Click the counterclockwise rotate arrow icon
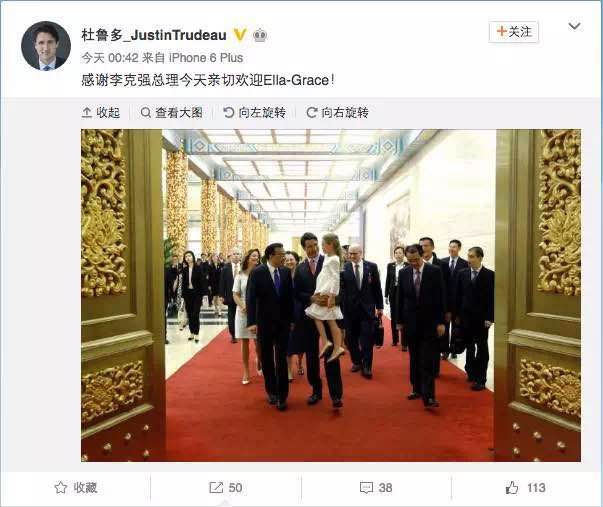 (229, 113)
